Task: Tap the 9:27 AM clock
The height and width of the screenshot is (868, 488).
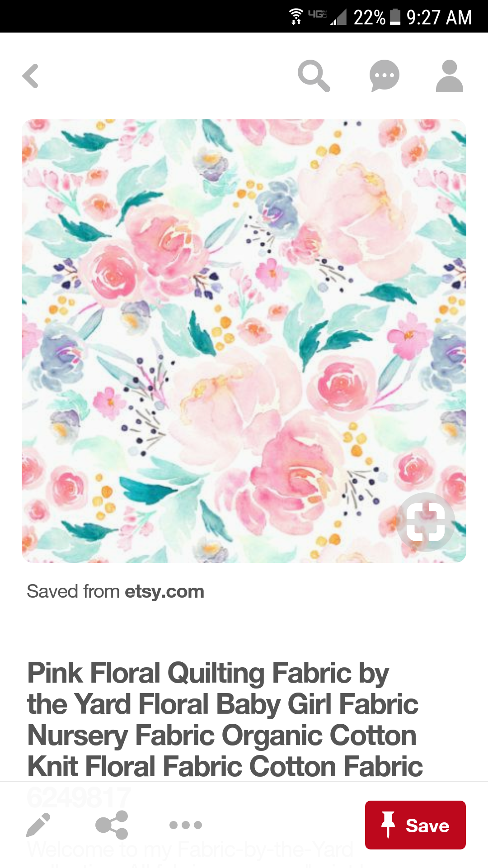Action: [x=439, y=17]
